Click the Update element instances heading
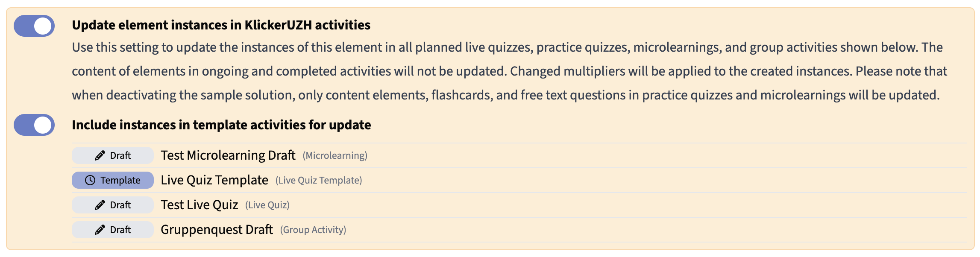 tap(221, 25)
